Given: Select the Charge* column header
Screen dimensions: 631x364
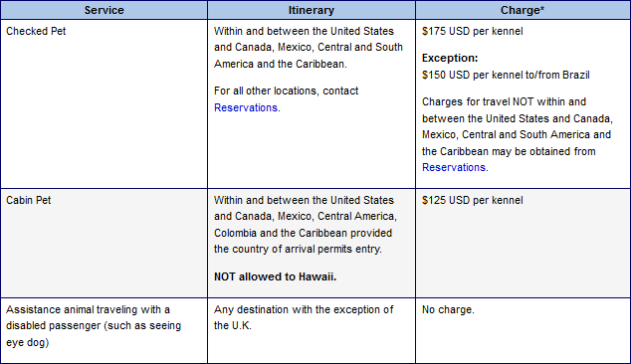Looking at the screenshot, I should click(x=523, y=10).
